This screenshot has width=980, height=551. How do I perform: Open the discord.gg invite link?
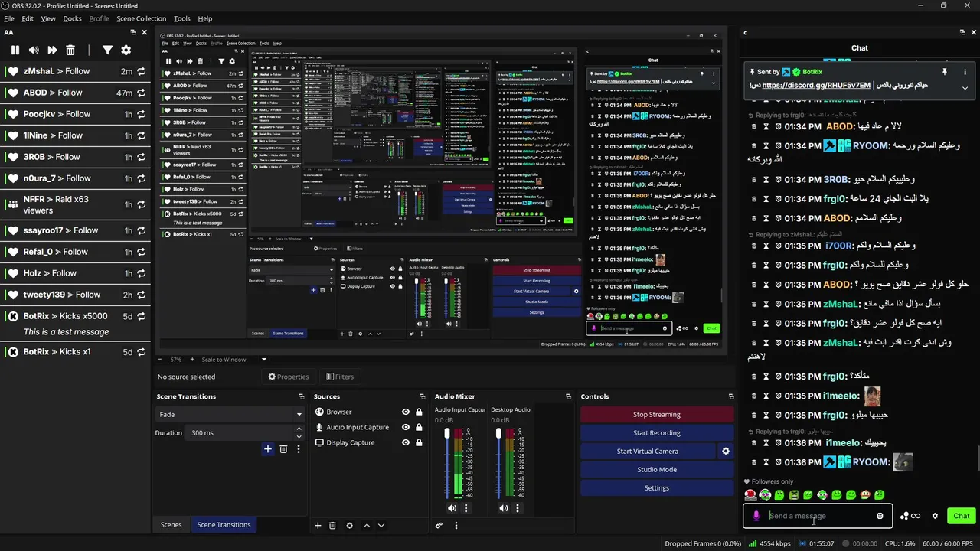[816, 86]
